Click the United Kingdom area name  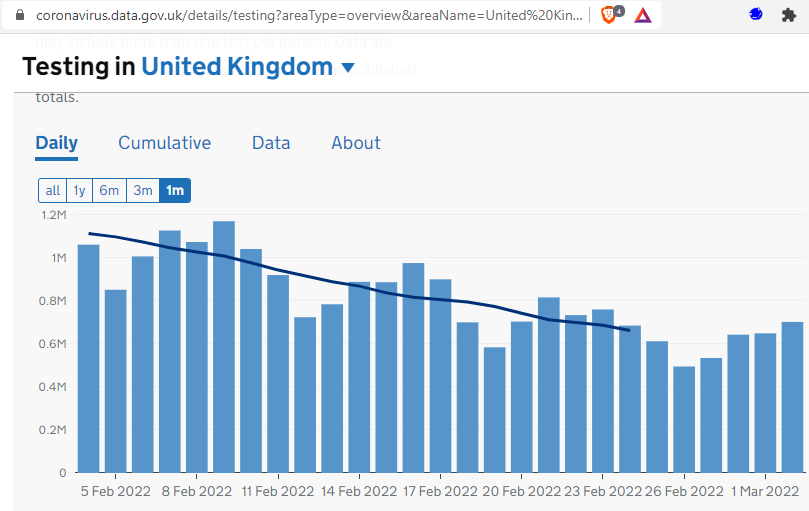236,67
